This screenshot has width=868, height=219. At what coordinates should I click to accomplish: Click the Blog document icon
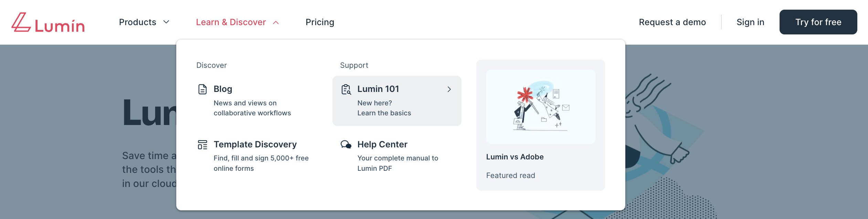coord(203,89)
